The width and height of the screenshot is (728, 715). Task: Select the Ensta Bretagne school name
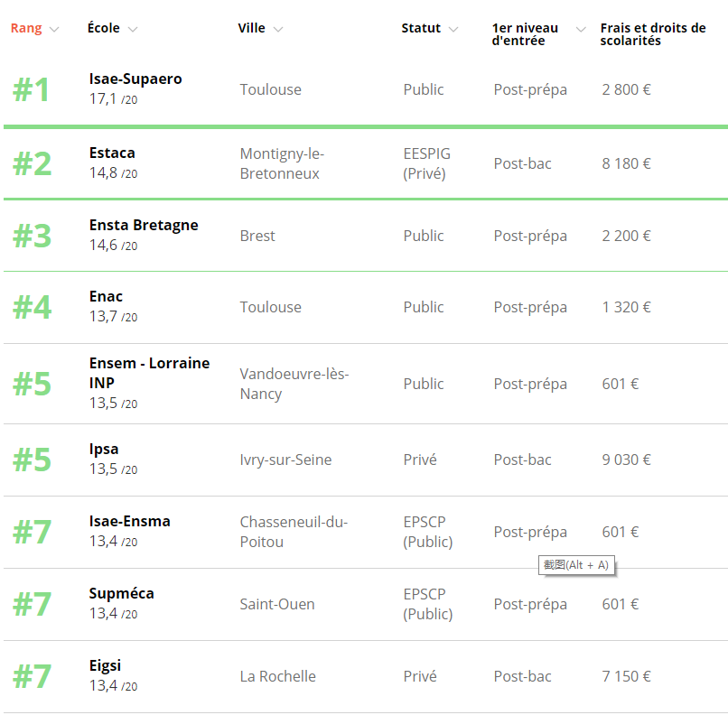pos(144,225)
